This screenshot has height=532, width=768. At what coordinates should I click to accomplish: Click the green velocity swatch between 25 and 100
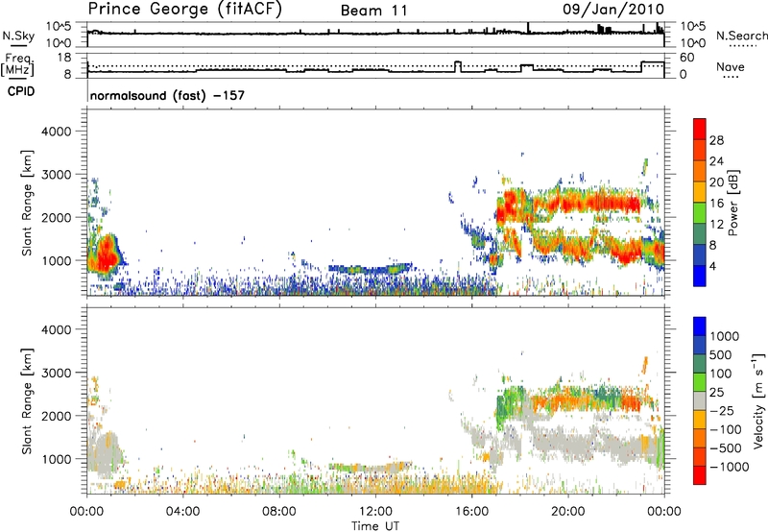coord(700,382)
